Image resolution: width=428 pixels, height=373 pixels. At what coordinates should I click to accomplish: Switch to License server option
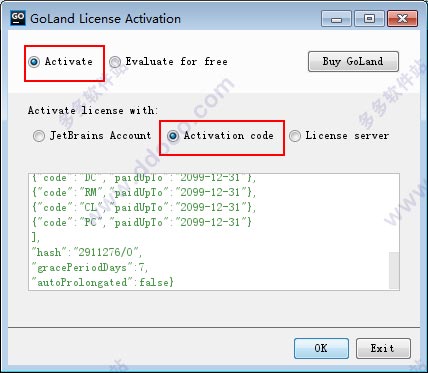pos(339,136)
